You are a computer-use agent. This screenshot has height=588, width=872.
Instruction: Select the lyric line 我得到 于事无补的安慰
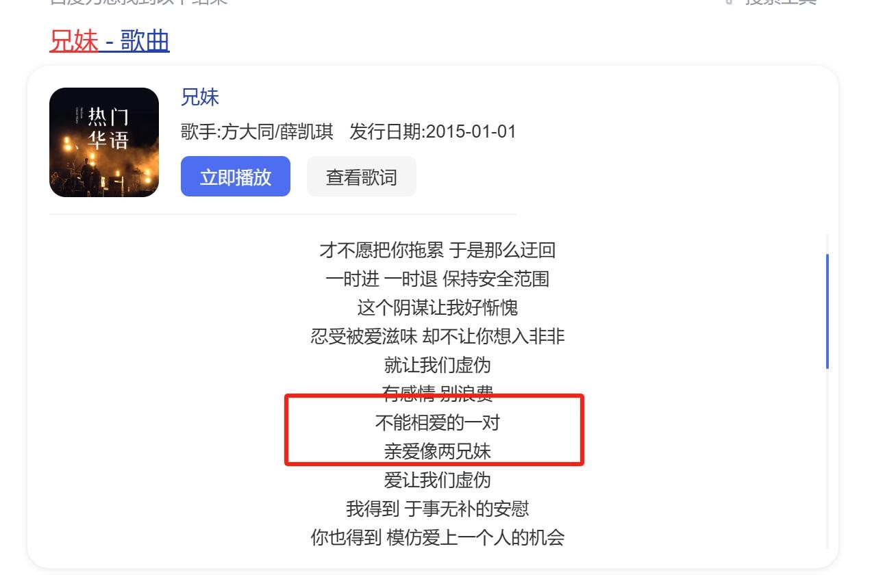[437, 509]
